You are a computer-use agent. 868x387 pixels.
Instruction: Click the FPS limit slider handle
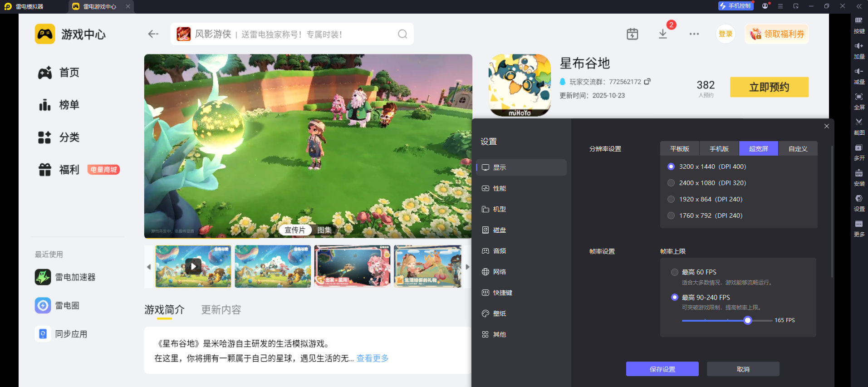[748, 320]
